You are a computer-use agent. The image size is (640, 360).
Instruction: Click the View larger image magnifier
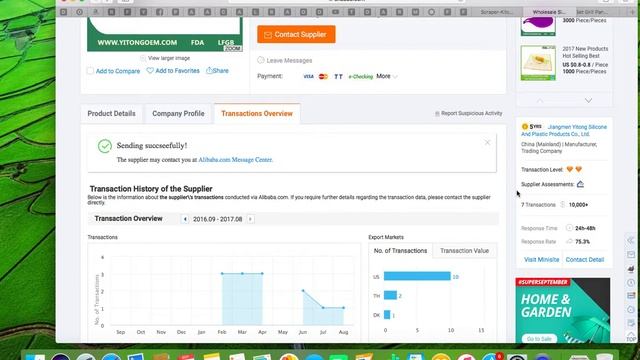coord(142,58)
